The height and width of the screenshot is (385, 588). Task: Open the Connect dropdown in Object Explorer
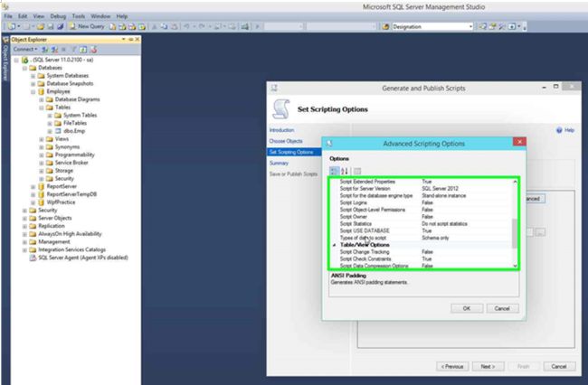pos(25,50)
